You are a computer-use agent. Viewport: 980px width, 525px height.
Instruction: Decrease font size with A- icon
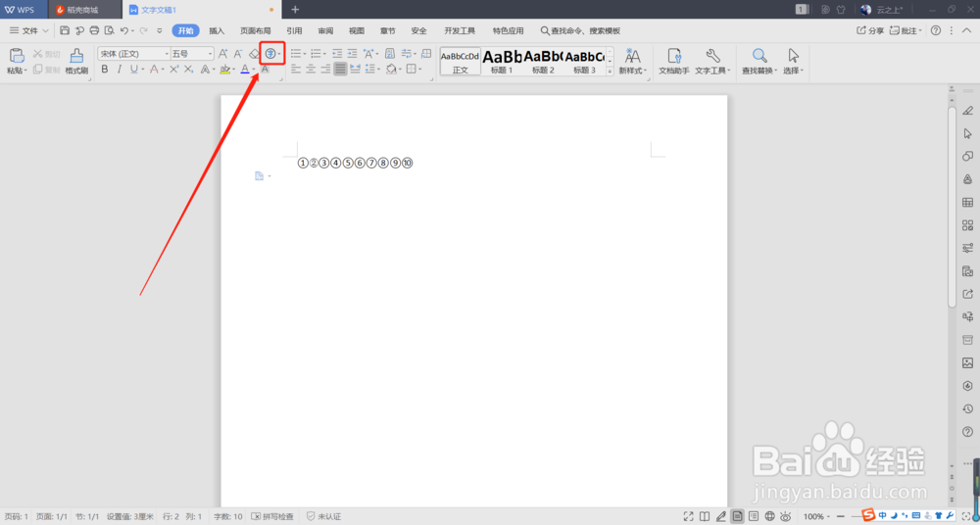click(238, 54)
